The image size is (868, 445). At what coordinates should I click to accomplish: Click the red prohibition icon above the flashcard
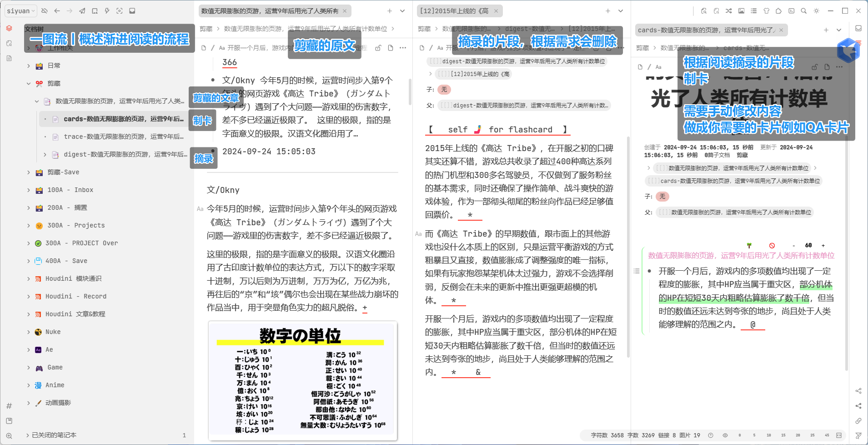(772, 245)
